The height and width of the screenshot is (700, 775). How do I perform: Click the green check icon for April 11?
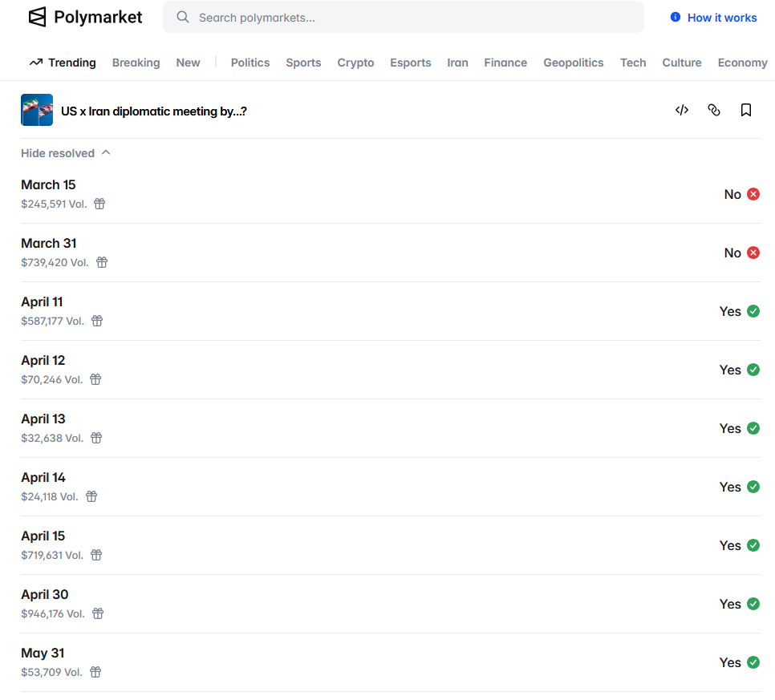[753, 311]
